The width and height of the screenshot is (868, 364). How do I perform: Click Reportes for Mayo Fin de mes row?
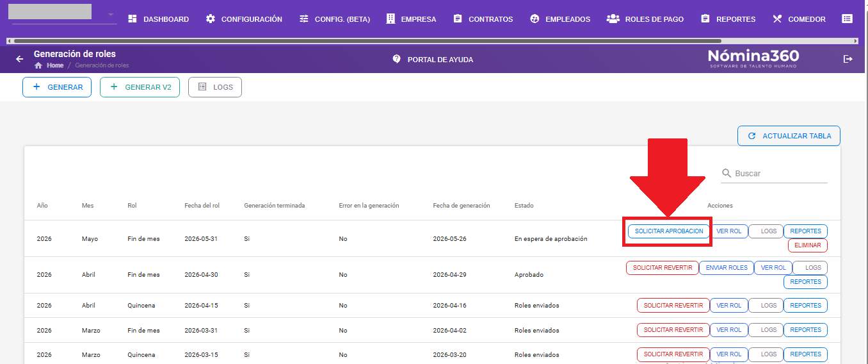(805, 231)
